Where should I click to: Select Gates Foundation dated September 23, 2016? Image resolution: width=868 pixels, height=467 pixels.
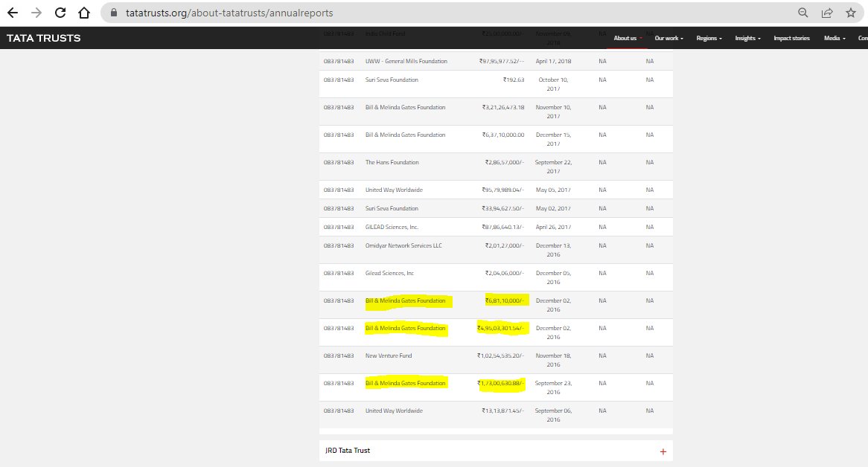405,384
